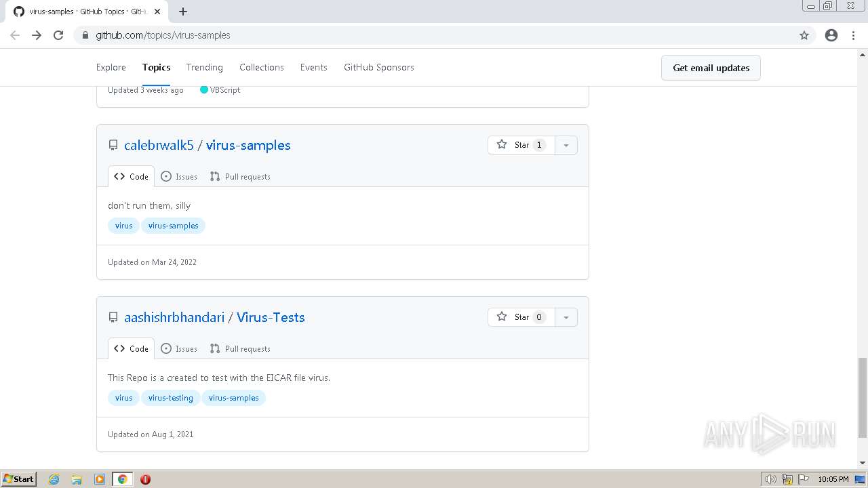Click the 'don't run them, silly' description
This screenshot has height=488, width=868.
point(149,205)
